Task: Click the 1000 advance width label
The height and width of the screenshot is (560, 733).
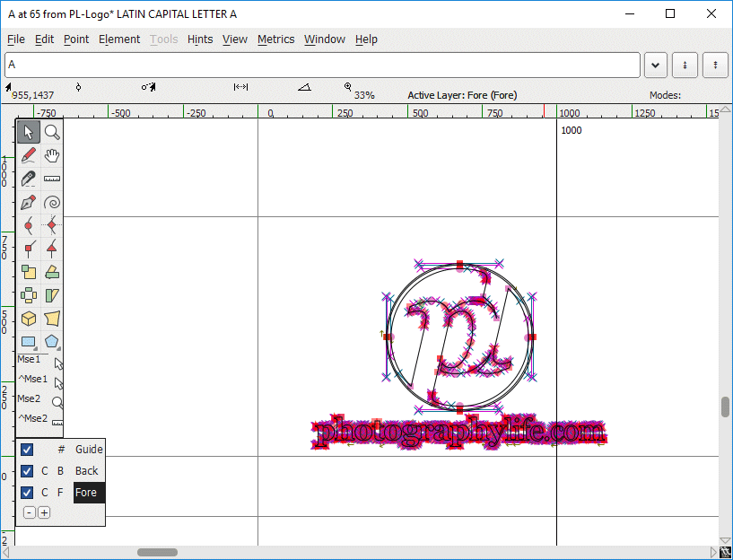Action: (x=572, y=130)
